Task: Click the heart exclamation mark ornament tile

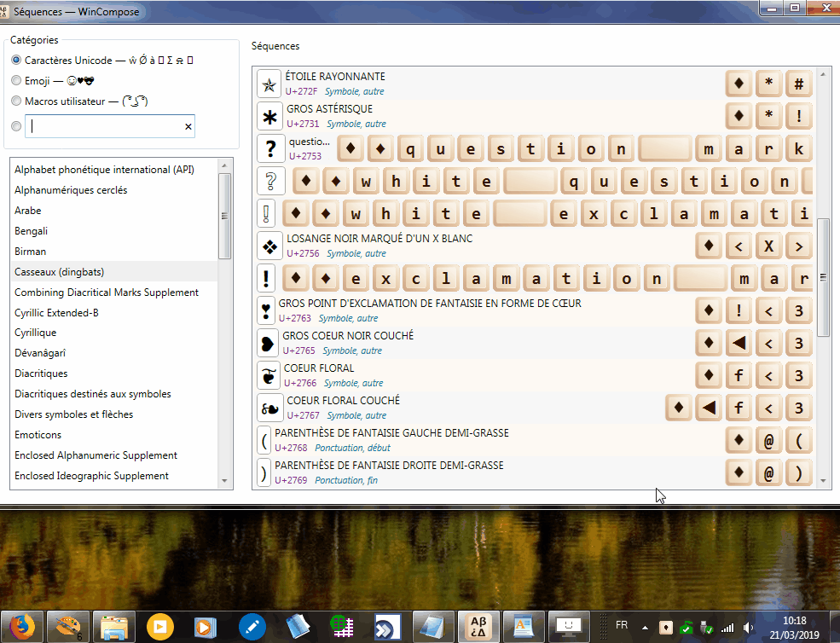Action: (266, 310)
